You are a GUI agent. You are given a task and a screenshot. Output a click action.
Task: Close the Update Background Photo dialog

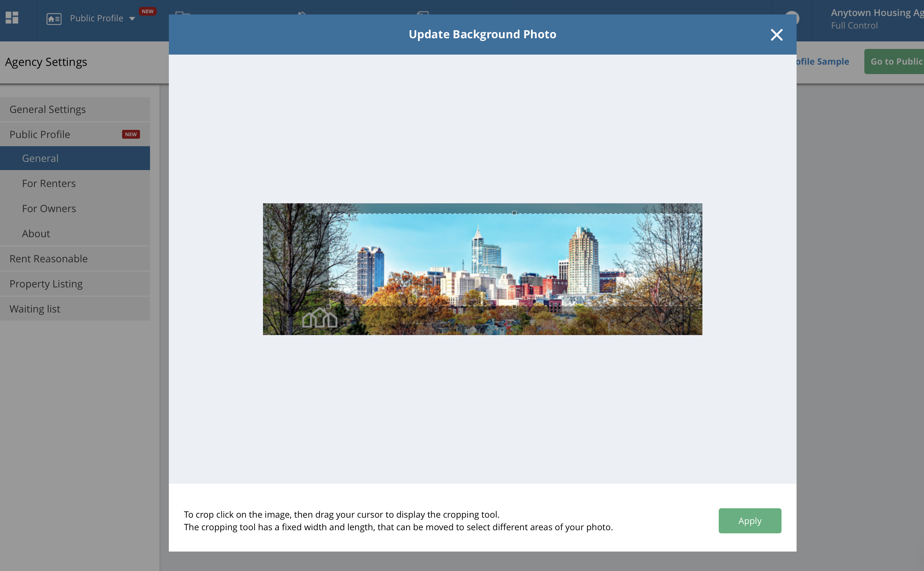pos(776,35)
